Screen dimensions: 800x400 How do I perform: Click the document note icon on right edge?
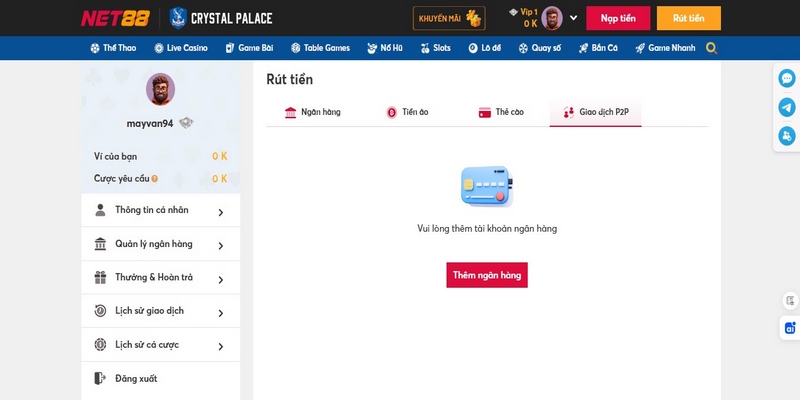click(x=790, y=301)
